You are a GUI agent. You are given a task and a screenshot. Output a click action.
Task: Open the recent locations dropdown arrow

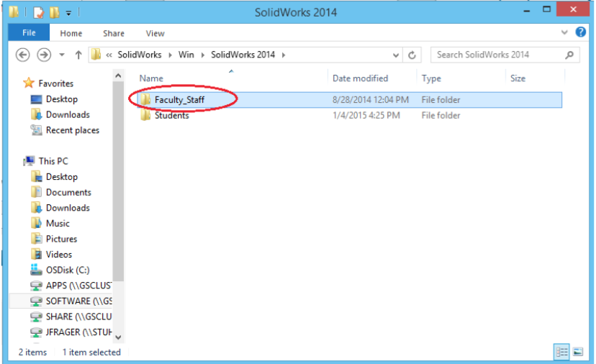point(62,55)
